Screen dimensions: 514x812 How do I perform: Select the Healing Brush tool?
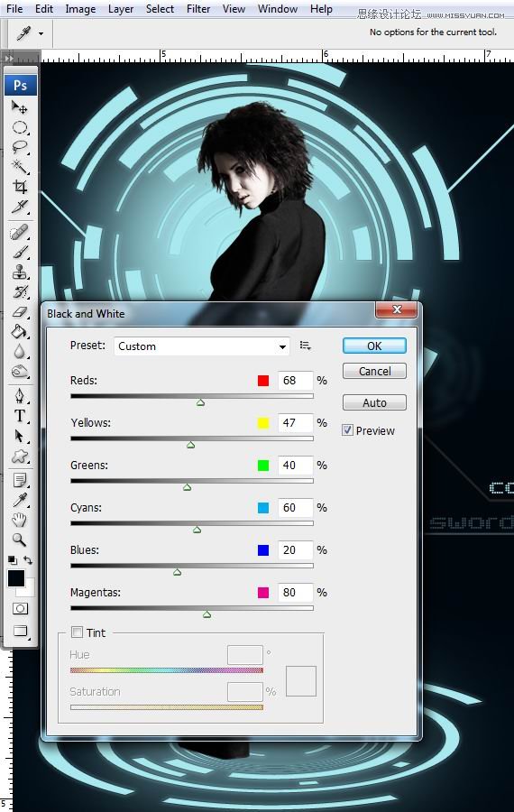click(20, 233)
